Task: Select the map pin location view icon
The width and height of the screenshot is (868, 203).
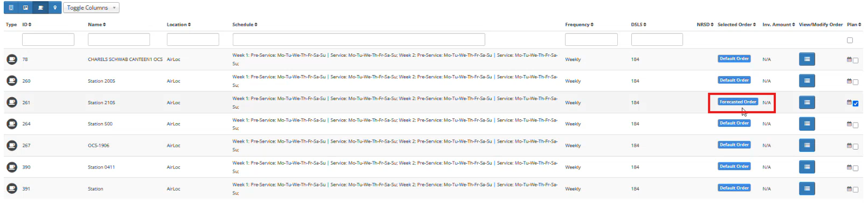Action: coord(54,8)
